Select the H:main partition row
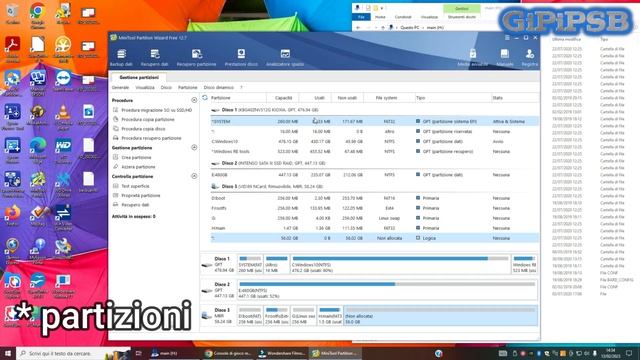This screenshot has width=640, height=360. [x=374, y=228]
